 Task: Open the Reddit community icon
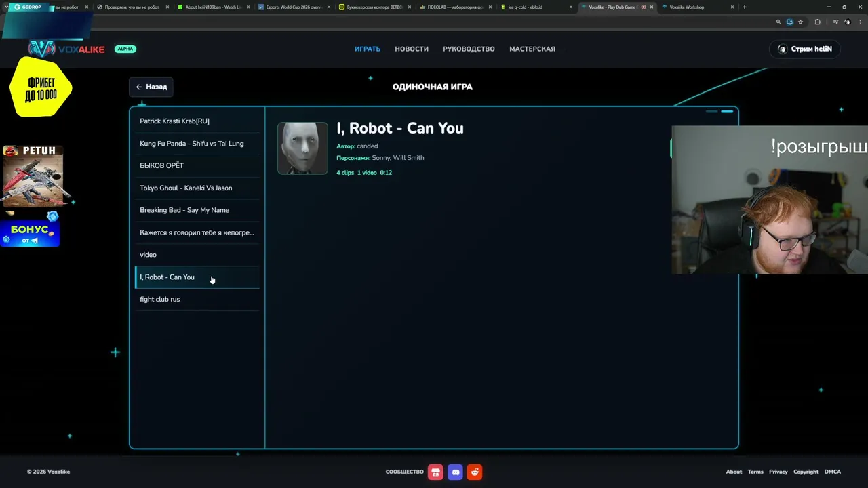click(x=475, y=472)
